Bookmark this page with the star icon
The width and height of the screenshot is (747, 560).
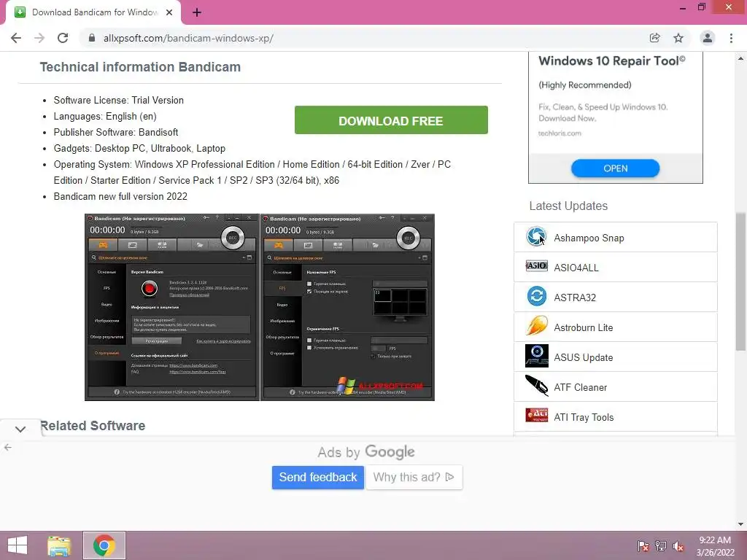tap(678, 38)
